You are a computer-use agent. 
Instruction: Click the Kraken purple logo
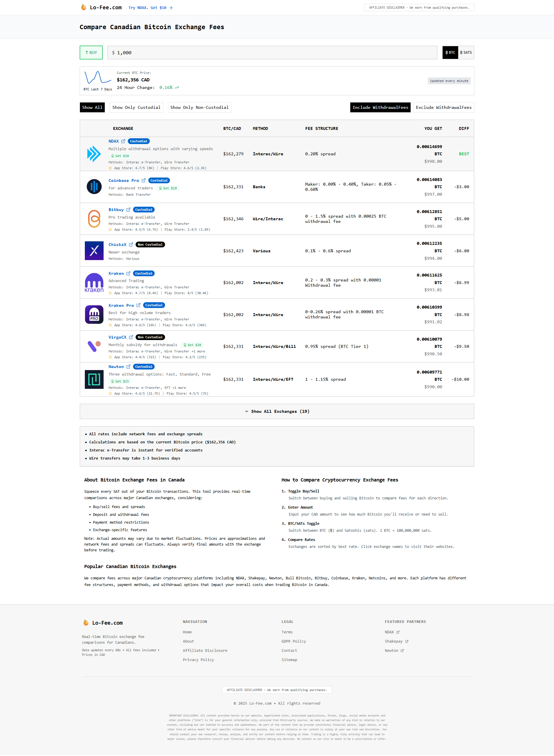point(94,283)
